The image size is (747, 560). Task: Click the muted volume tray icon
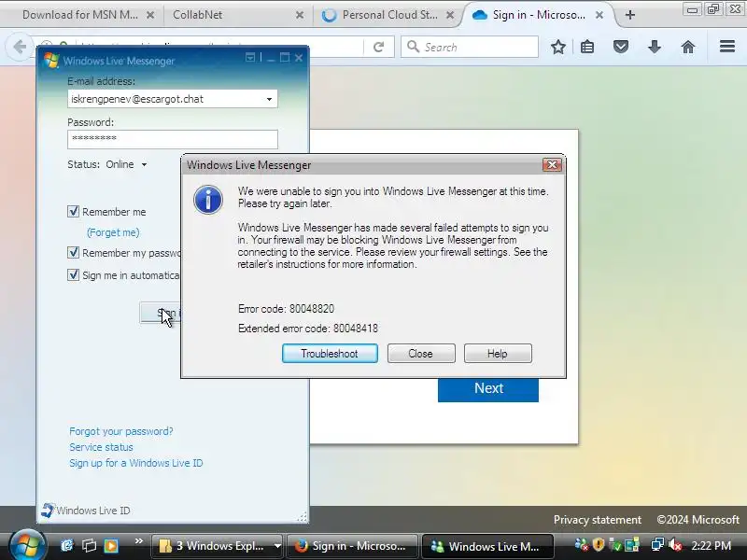[675, 544]
